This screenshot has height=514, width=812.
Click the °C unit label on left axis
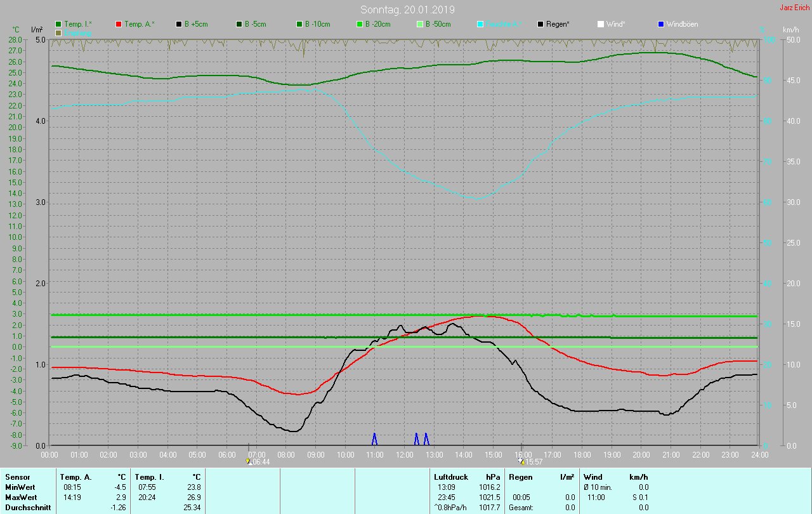[16, 30]
